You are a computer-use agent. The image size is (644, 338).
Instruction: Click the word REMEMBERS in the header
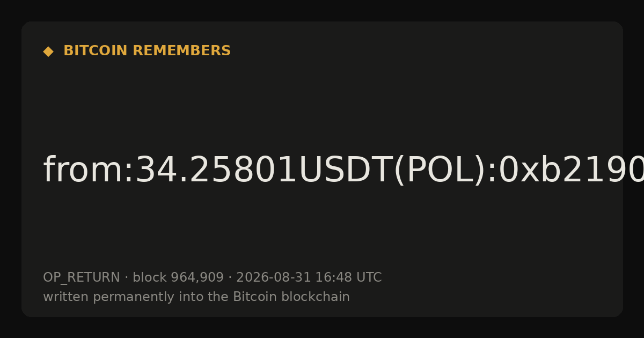tap(181, 51)
